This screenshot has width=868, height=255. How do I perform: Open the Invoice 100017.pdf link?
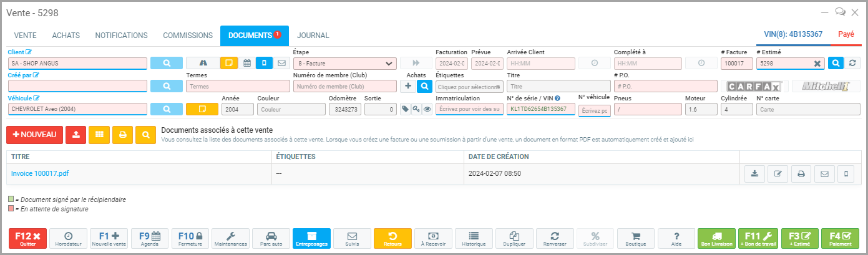(x=40, y=174)
